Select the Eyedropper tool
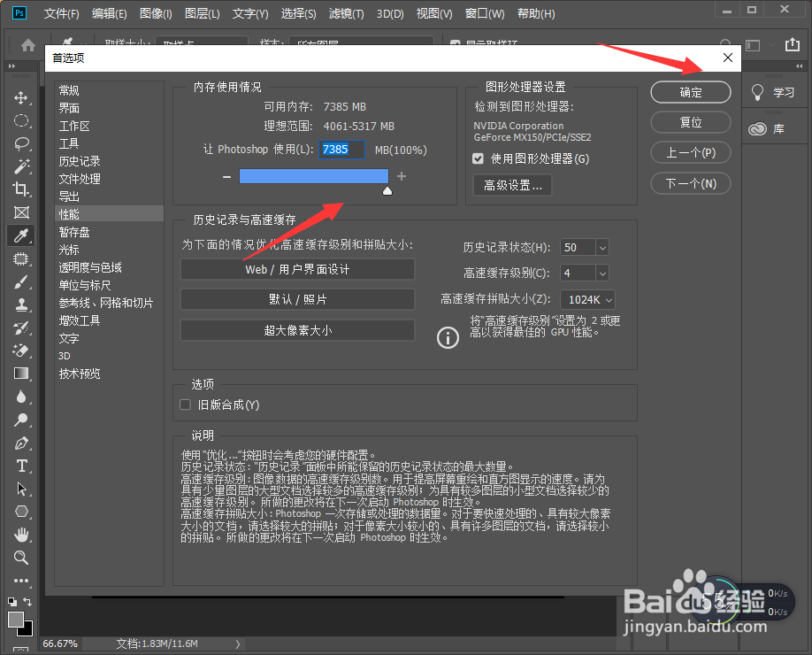This screenshot has width=812, height=655. click(x=20, y=235)
